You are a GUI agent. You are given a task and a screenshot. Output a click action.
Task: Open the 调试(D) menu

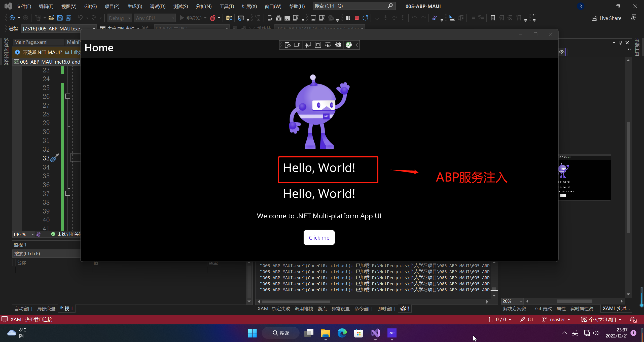(158, 6)
